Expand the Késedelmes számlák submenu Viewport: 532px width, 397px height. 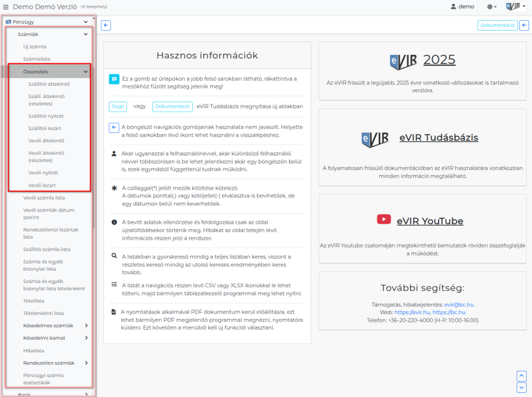pos(86,326)
